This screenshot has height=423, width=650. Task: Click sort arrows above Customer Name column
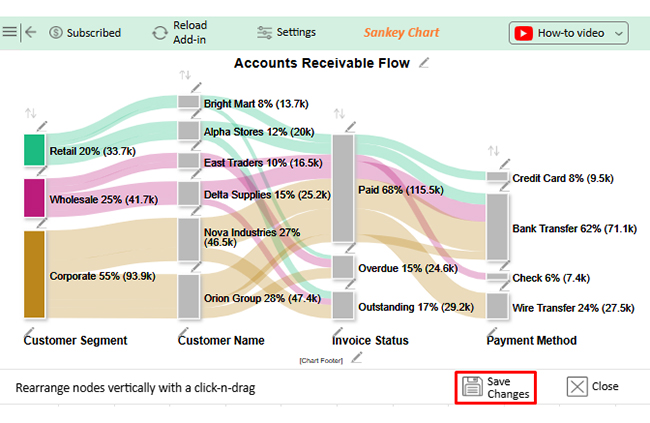[x=184, y=76]
